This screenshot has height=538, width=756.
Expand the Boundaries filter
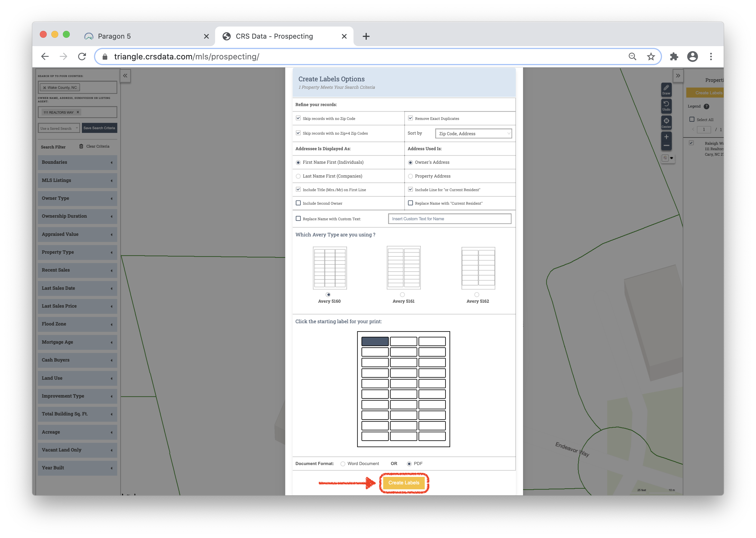pyautogui.click(x=77, y=162)
